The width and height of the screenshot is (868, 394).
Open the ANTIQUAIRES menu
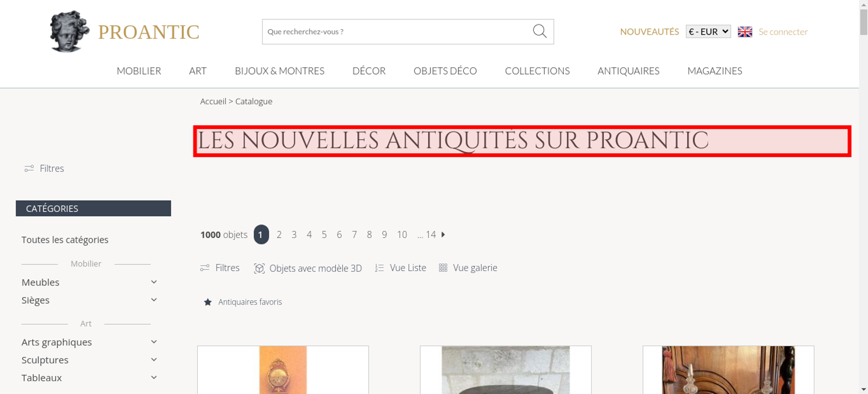628,71
